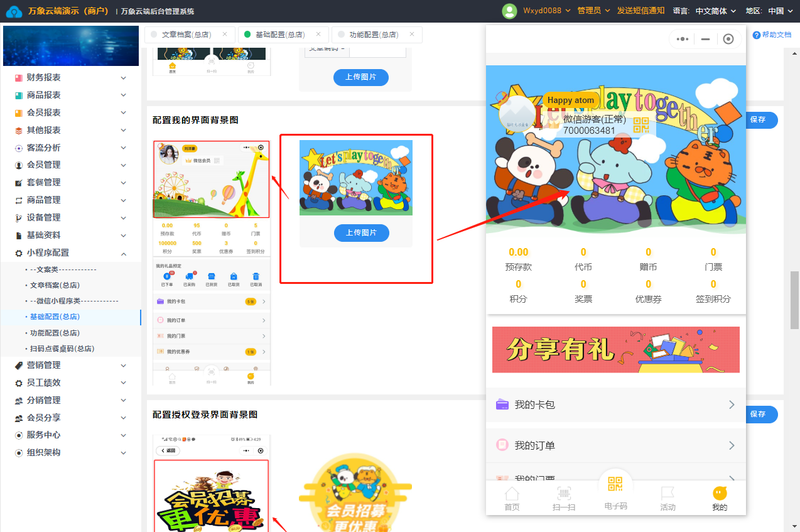Select 文章档案(总店) in the sidebar
Image resolution: width=800 pixels, height=532 pixels.
point(55,285)
